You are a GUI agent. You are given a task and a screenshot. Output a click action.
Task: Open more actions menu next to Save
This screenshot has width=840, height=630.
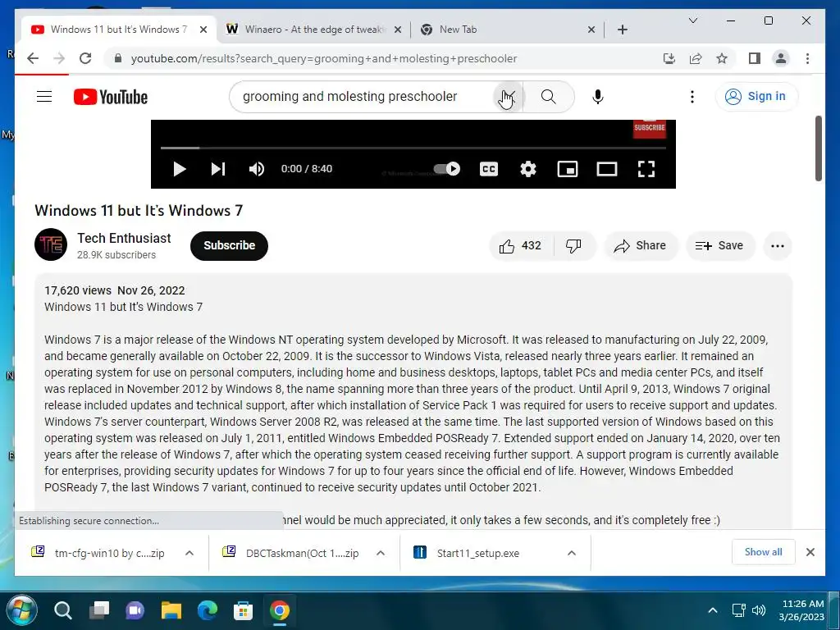coord(778,246)
